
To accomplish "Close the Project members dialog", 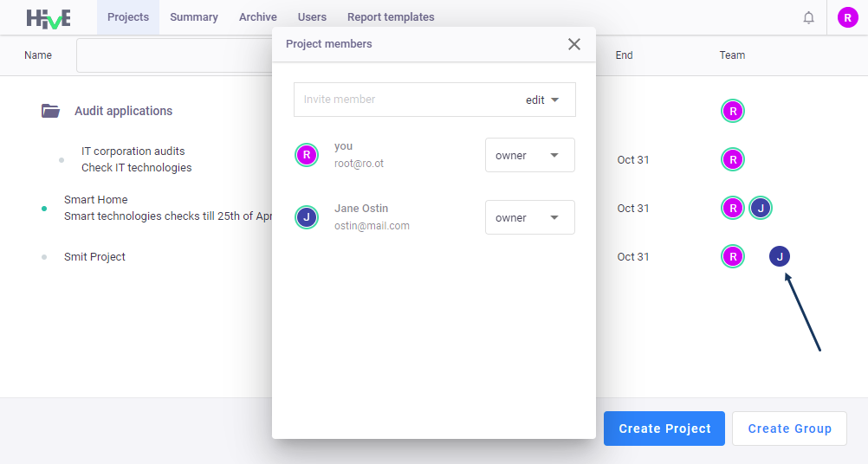I will point(574,44).
